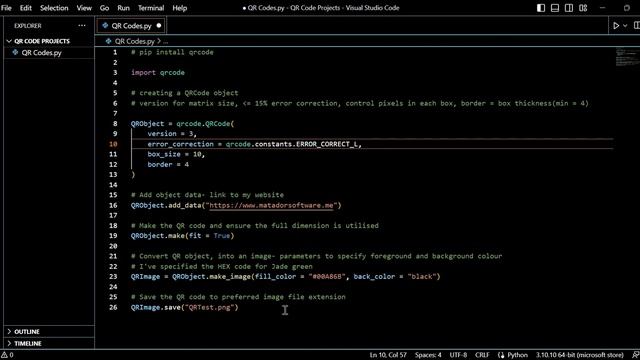This screenshot has width=640, height=360.
Task: Toggle the secondary side bar layout icon
Action: click(569, 8)
